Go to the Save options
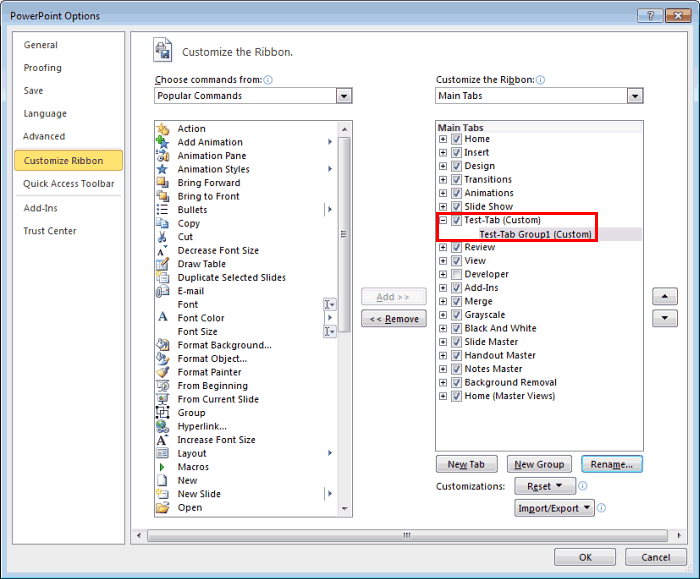Image resolution: width=700 pixels, height=579 pixels. click(x=33, y=91)
